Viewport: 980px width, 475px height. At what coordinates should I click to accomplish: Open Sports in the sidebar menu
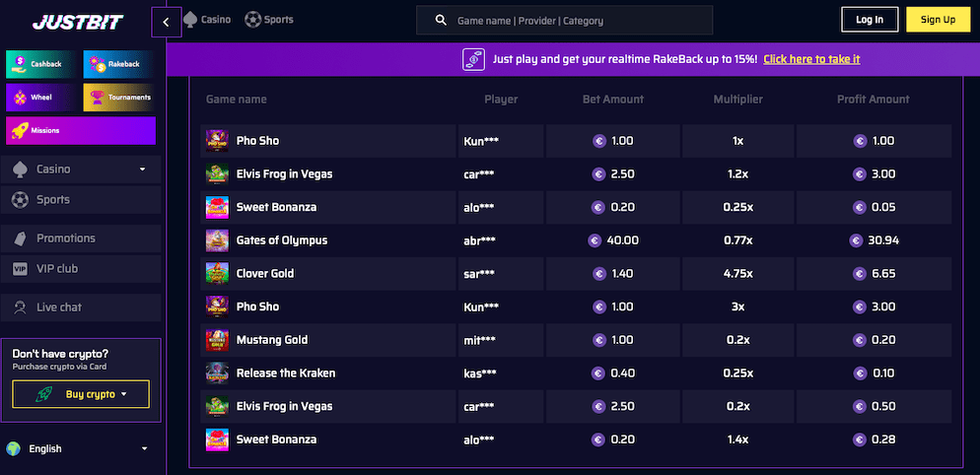[x=81, y=200]
